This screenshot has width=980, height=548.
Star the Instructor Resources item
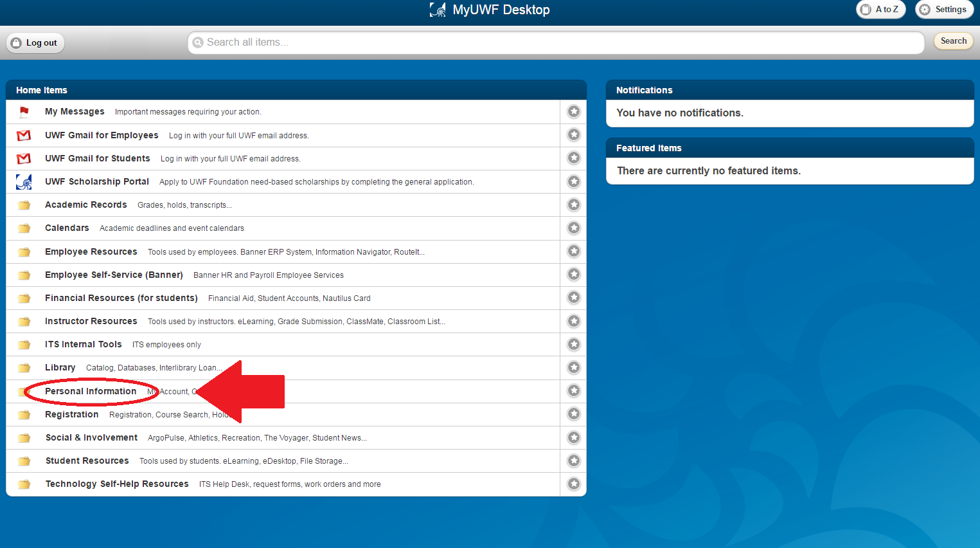[x=574, y=321]
